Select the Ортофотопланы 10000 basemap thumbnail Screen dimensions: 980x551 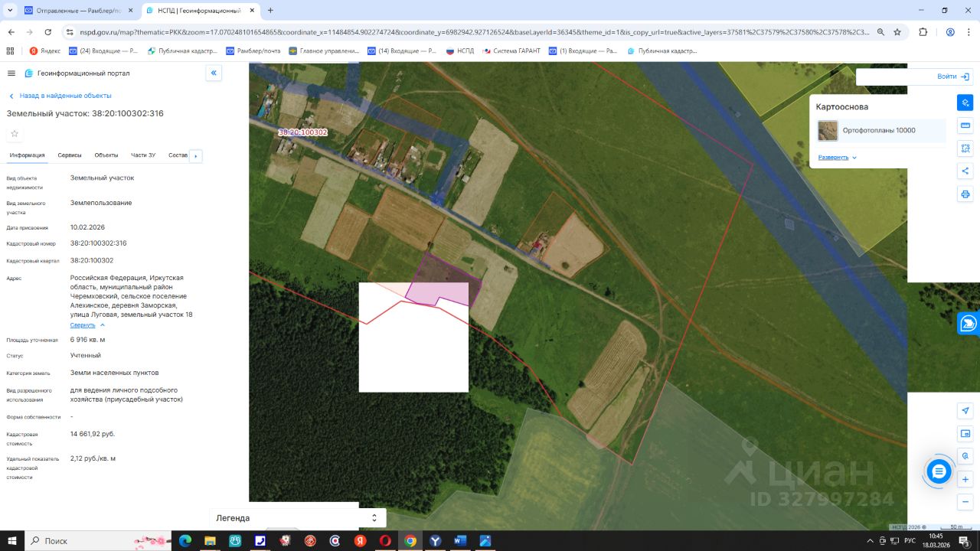coord(828,131)
